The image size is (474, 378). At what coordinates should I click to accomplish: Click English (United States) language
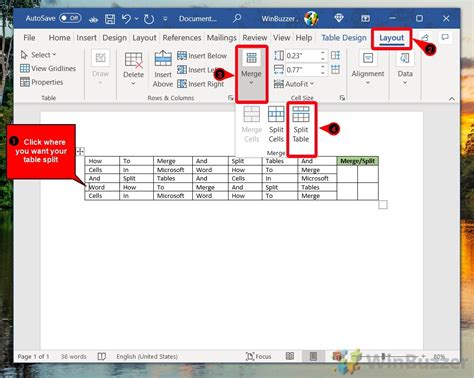(147, 357)
